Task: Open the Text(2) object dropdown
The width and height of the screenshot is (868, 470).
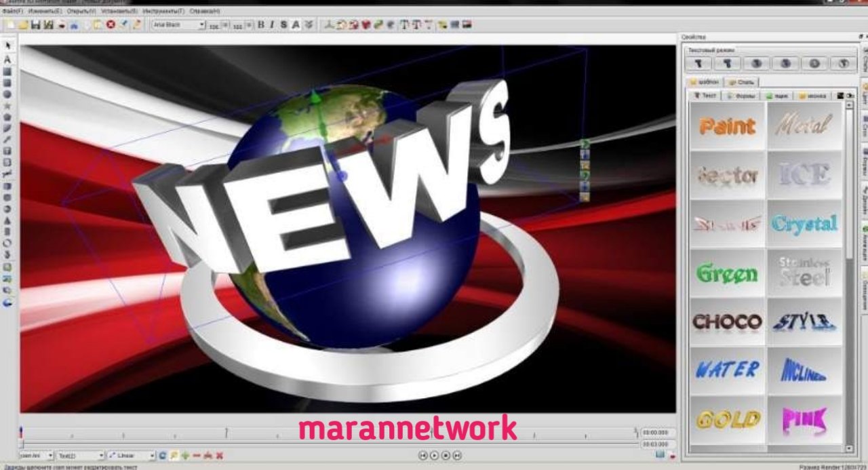Action: point(81,456)
